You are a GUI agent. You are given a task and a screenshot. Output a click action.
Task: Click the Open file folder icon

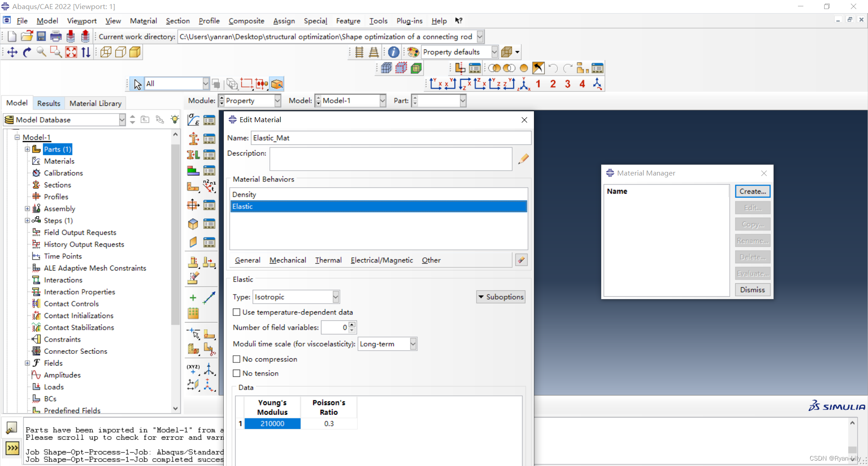coord(27,36)
